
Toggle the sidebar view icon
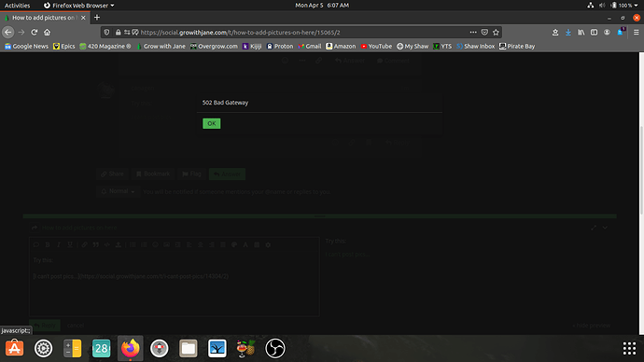[594, 33]
